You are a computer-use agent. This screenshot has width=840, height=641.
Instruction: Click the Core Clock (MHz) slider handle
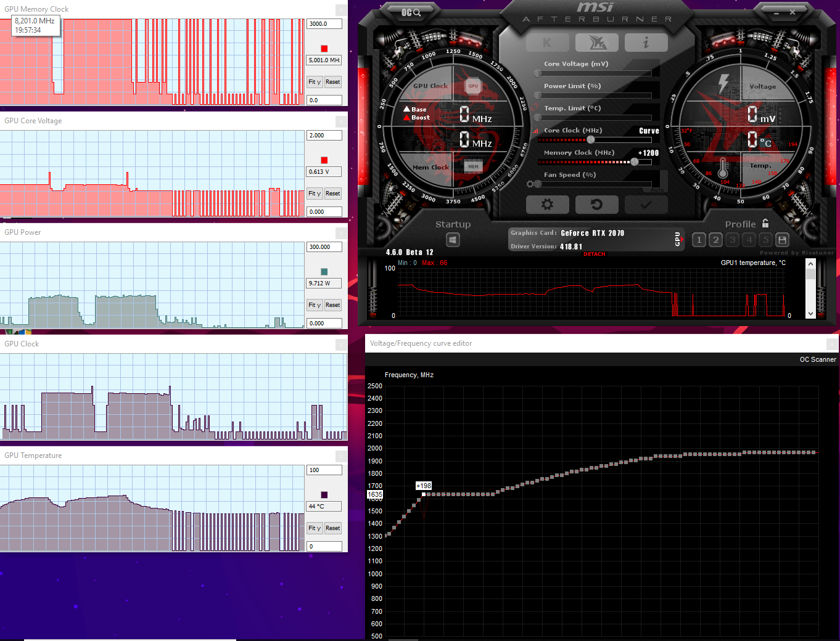pyautogui.click(x=590, y=140)
